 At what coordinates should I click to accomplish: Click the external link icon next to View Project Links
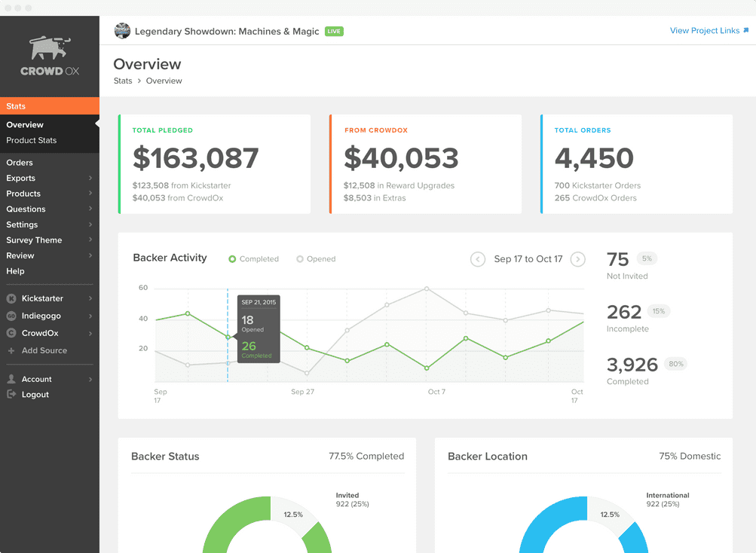(x=746, y=30)
